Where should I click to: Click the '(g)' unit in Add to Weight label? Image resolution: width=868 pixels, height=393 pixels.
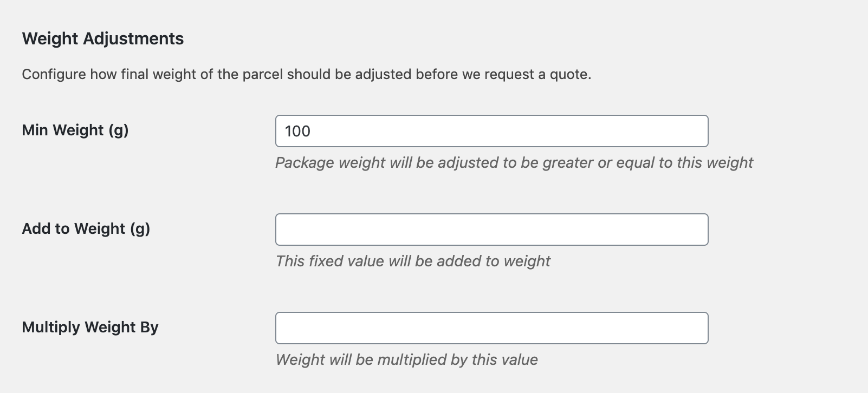140,229
